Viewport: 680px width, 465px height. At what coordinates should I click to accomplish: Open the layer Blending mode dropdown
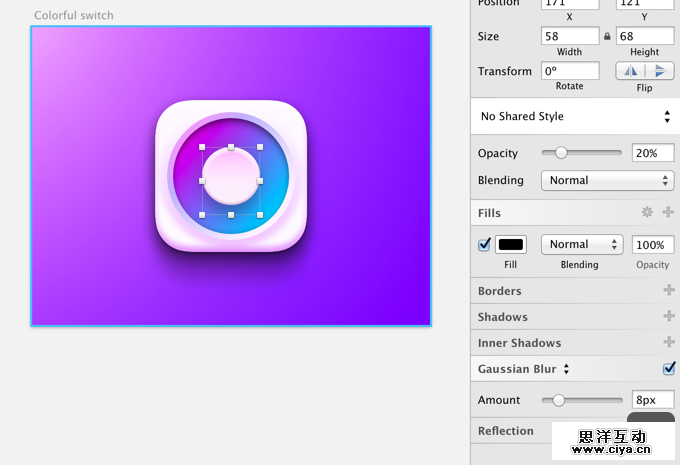point(607,181)
